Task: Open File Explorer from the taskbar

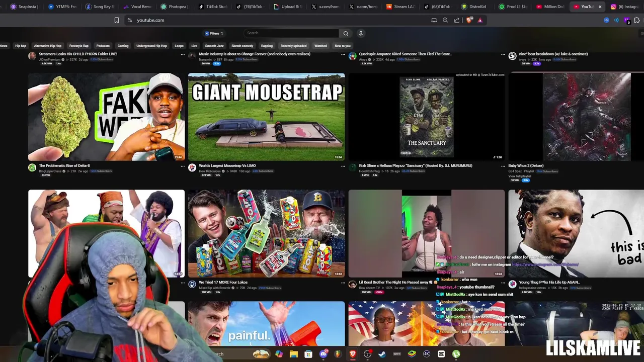Action: coord(293,354)
